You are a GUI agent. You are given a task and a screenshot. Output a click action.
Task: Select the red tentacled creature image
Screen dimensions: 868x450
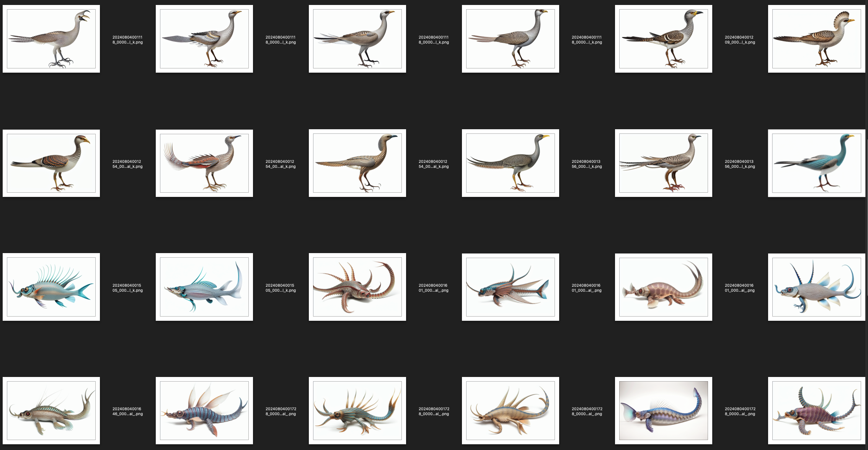357,287
